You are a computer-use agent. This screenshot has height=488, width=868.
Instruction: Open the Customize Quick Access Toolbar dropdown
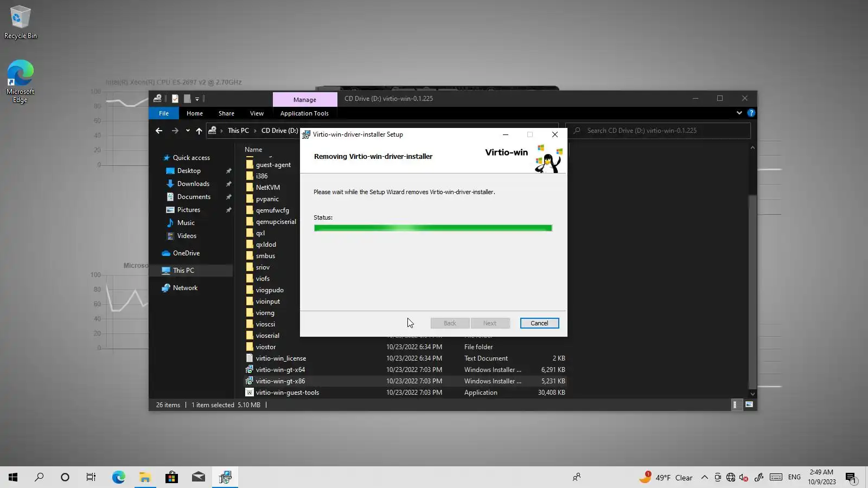(197, 99)
